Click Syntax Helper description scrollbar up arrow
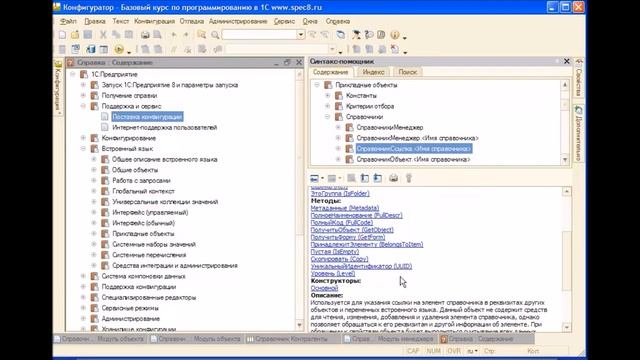 (567, 191)
